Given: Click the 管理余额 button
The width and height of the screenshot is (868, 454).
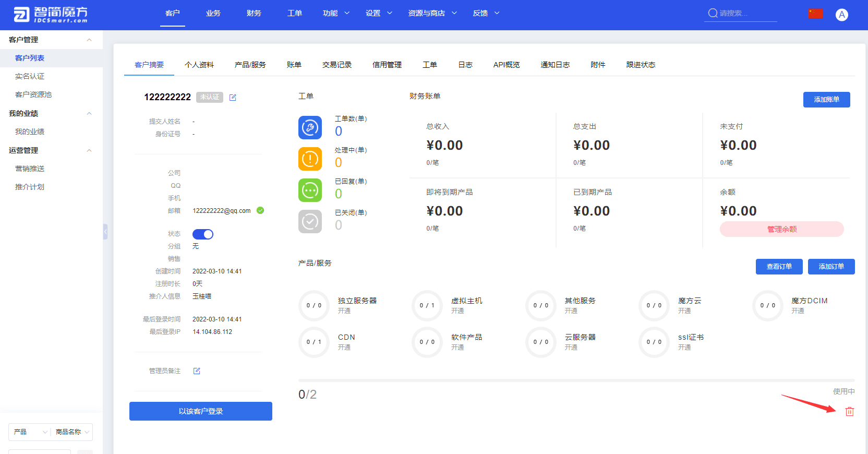Looking at the screenshot, I should pyautogui.click(x=781, y=229).
